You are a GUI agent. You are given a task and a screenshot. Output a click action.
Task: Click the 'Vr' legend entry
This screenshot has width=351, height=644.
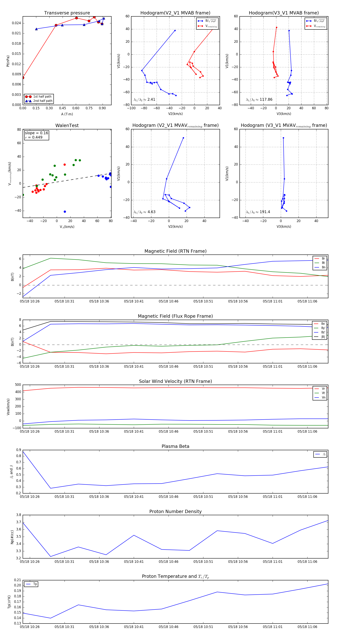[x=320, y=389]
